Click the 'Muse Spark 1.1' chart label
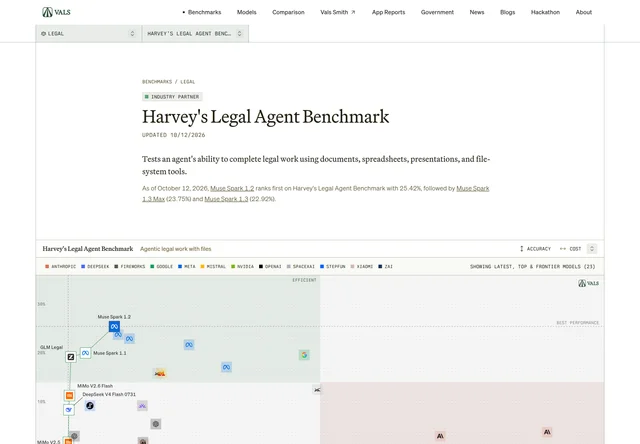 coord(110,353)
